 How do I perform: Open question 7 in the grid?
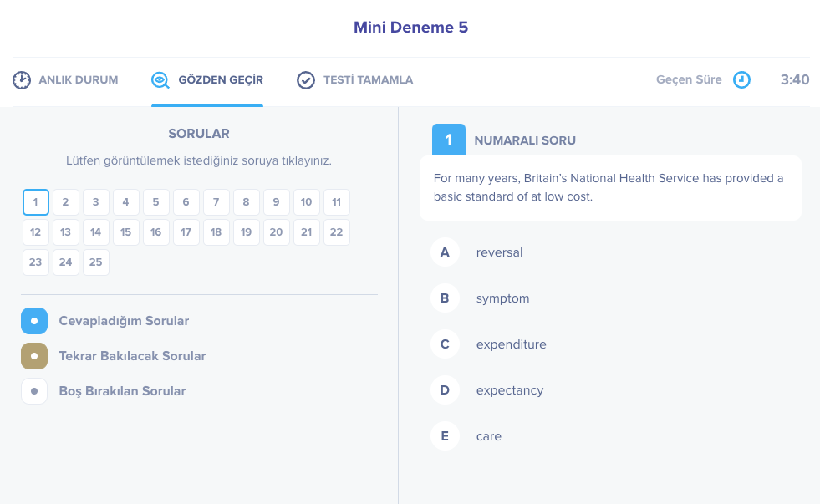[216, 202]
